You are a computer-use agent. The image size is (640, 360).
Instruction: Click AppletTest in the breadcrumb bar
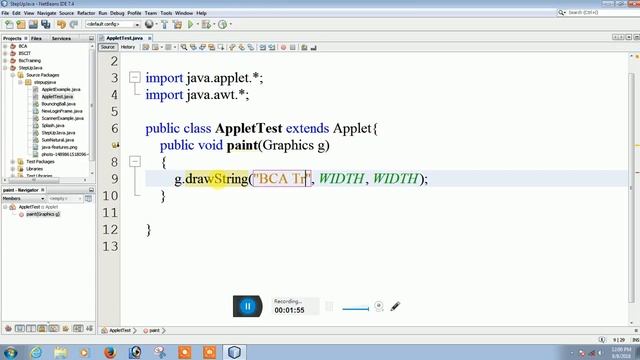(x=120, y=330)
